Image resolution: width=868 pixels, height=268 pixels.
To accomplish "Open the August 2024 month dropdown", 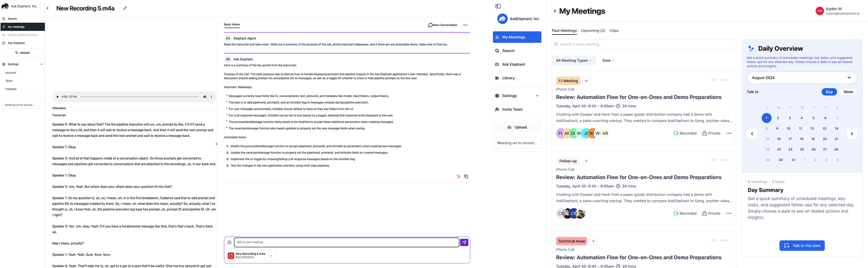I will click(802, 78).
